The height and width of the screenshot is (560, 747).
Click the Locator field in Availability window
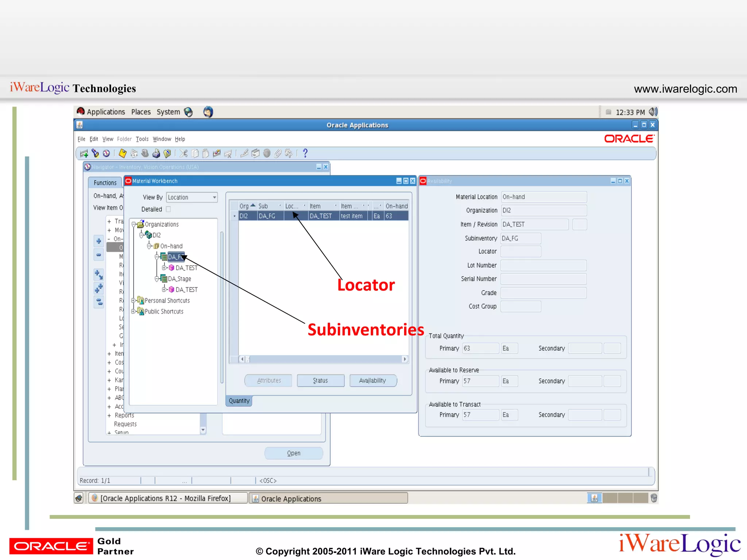tap(520, 252)
